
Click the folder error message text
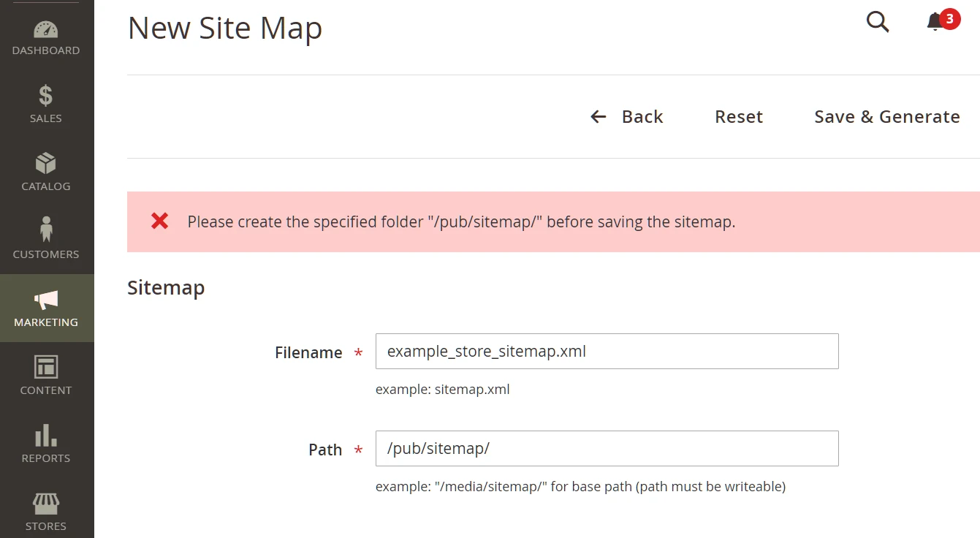coord(461,222)
